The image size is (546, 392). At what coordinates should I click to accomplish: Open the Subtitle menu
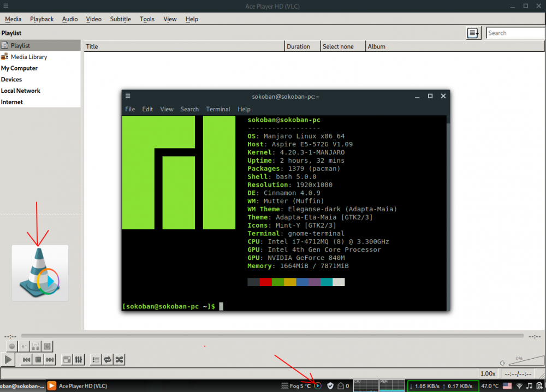pyautogui.click(x=121, y=19)
